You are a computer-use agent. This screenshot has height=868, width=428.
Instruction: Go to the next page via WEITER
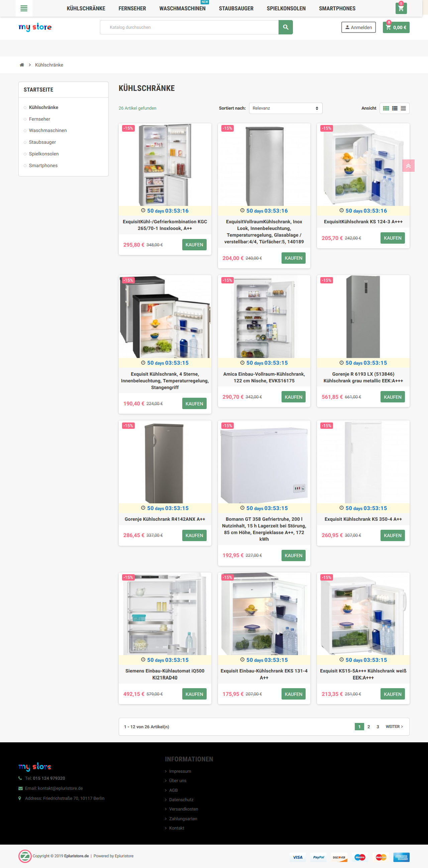click(x=394, y=727)
